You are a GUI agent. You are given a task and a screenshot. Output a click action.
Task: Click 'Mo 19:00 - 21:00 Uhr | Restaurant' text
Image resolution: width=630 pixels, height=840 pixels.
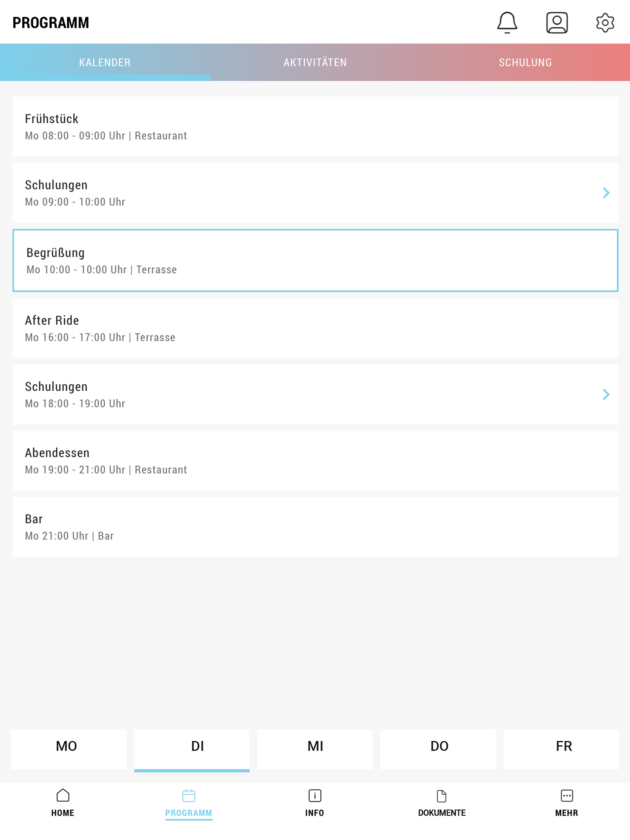click(x=106, y=470)
